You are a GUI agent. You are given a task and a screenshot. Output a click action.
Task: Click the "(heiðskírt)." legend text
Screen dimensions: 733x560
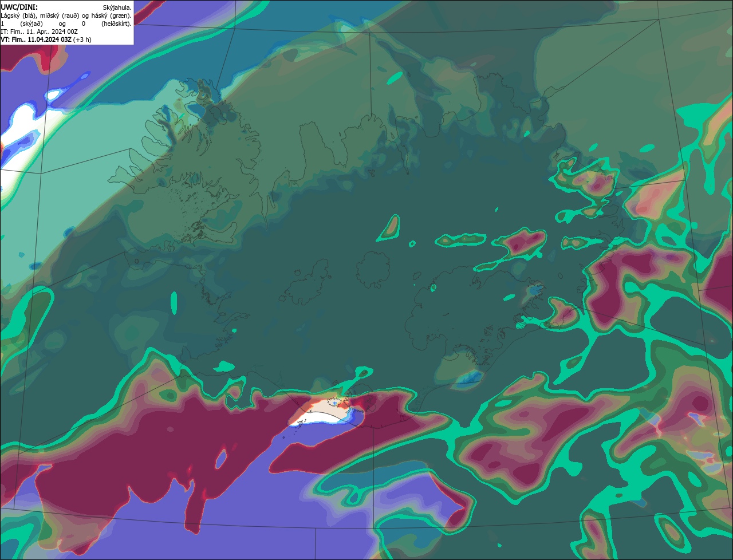(x=116, y=24)
